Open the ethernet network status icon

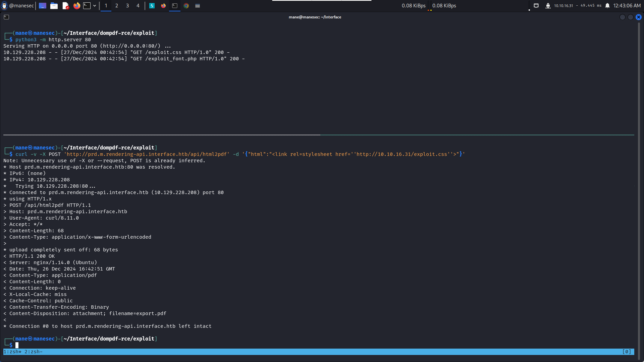[536, 6]
